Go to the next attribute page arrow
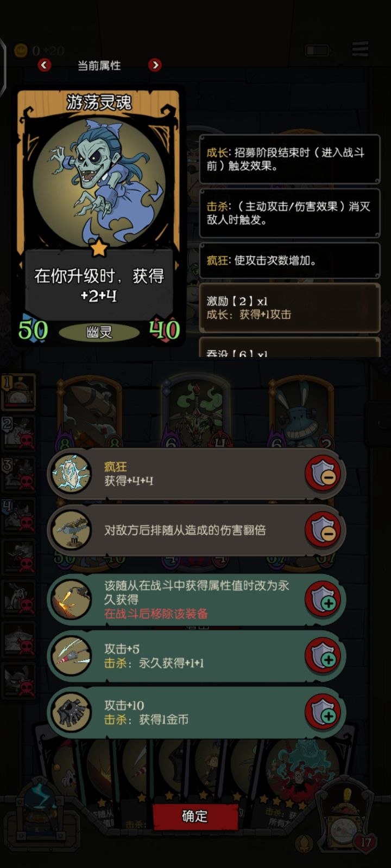391x868 pixels. [x=155, y=65]
